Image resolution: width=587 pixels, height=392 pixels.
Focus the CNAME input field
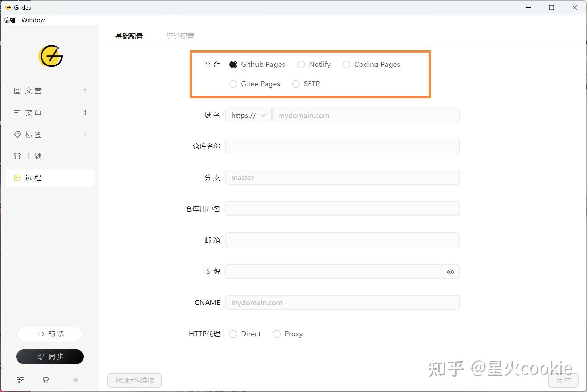tap(343, 302)
